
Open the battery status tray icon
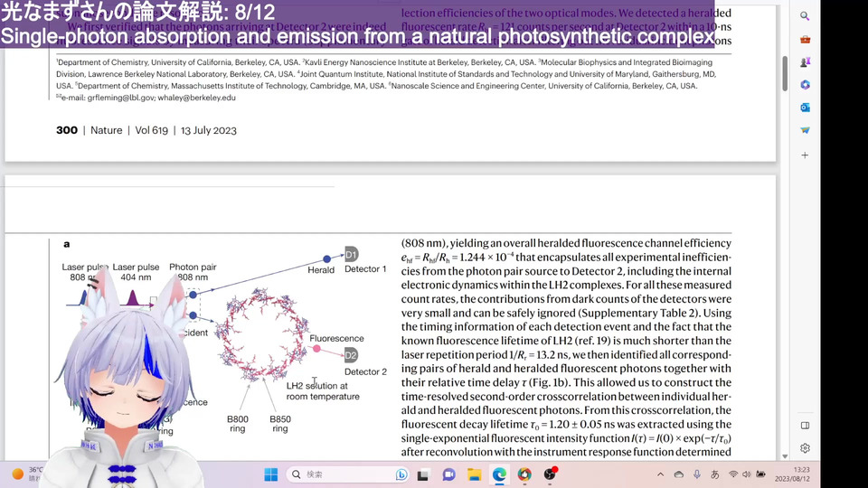click(761, 474)
